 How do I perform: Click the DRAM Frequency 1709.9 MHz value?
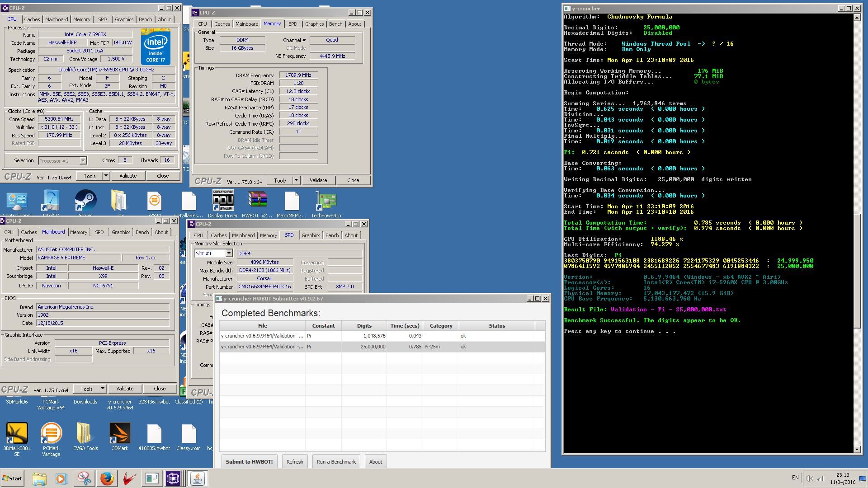coord(298,75)
